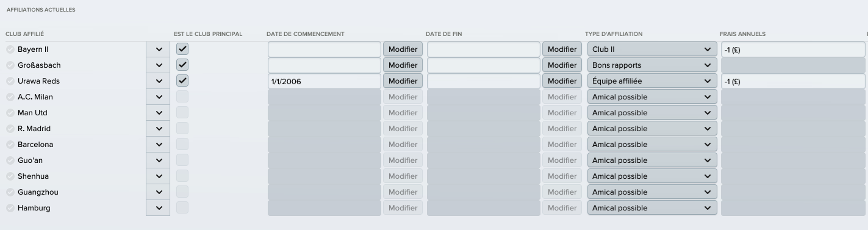Click the circle check icon beside Urawa Reds
This screenshot has height=230, width=868.
[10, 81]
